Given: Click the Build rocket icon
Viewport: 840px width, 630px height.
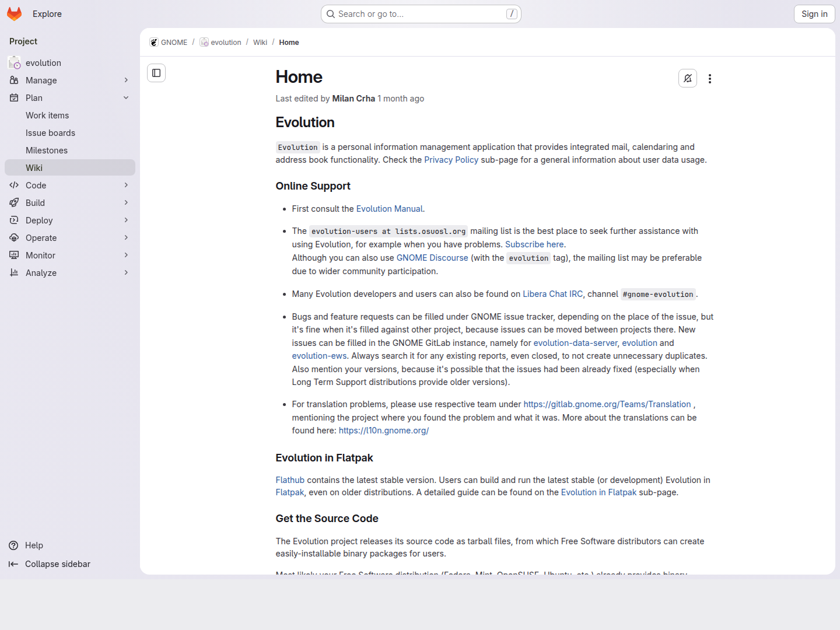Looking at the screenshot, I should (14, 203).
